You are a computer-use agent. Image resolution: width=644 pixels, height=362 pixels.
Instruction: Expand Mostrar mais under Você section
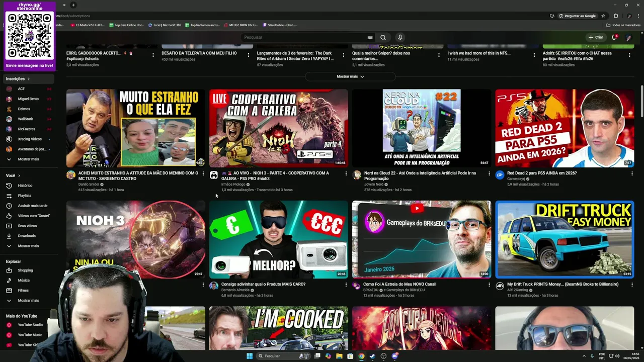pyautogui.click(x=28, y=246)
